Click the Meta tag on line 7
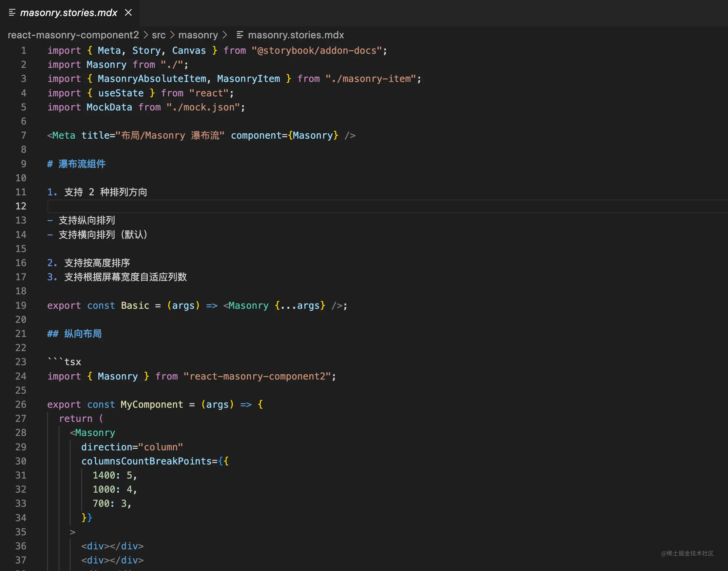 64,135
